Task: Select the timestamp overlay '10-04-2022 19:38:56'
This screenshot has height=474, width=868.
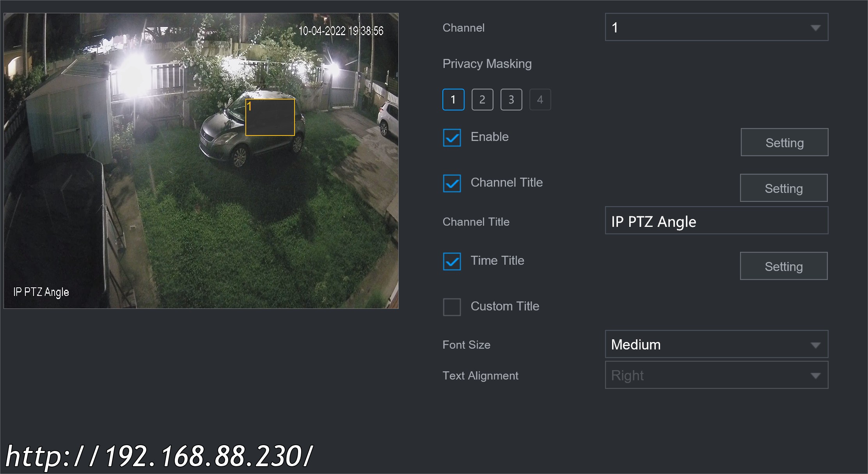Action: pyautogui.click(x=341, y=31)
